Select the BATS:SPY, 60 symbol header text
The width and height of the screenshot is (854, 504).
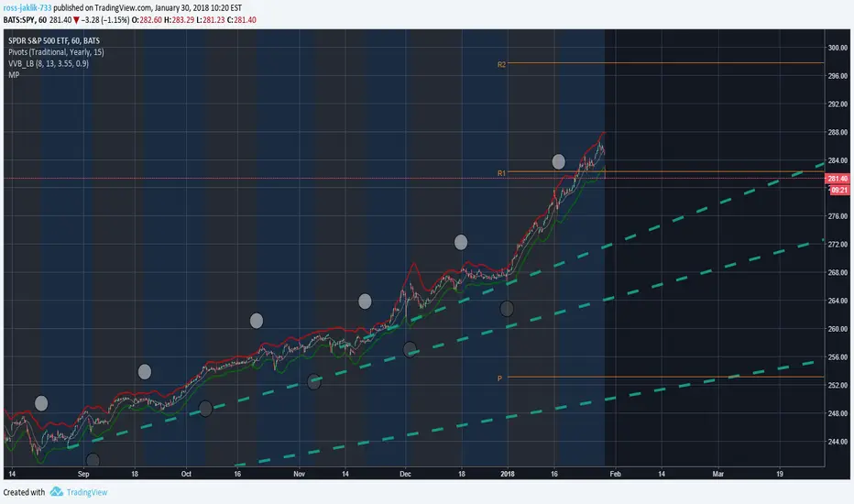point(25,20)
